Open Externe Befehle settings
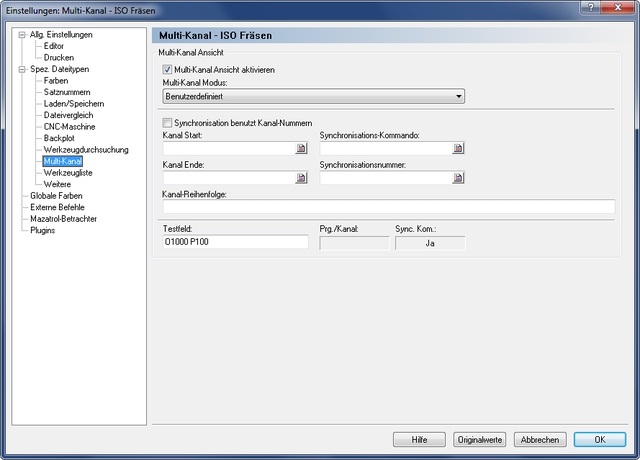 tap(57, 207)
